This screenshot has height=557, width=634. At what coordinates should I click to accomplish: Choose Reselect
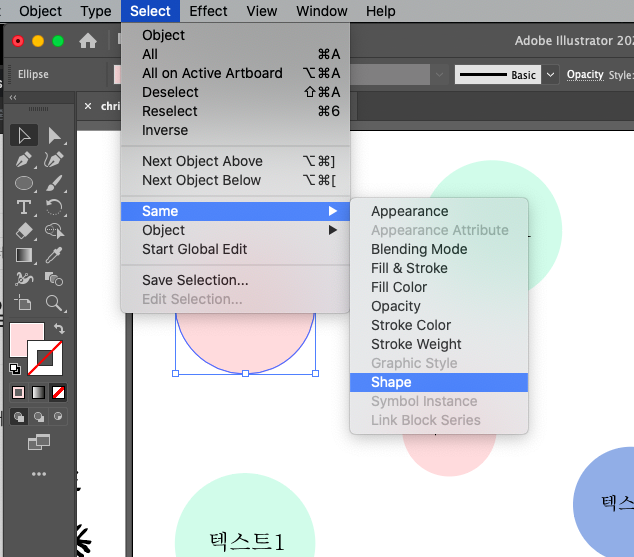pos(235,111)
